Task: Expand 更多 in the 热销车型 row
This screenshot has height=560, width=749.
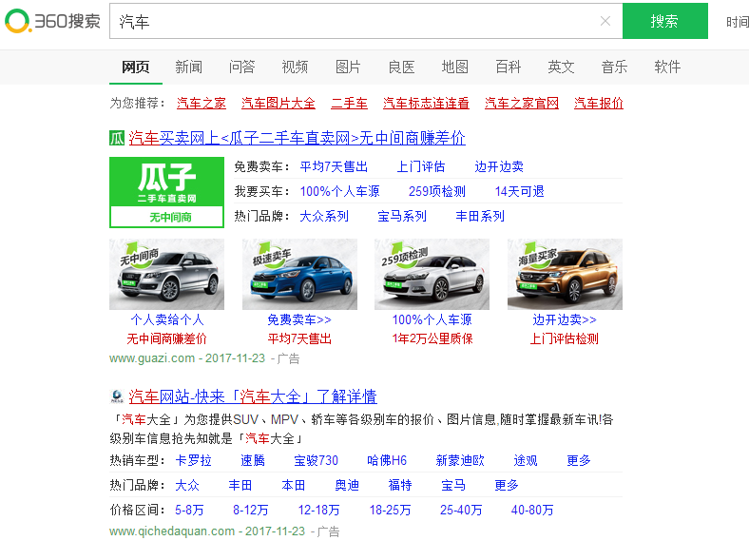Action: 579,460
